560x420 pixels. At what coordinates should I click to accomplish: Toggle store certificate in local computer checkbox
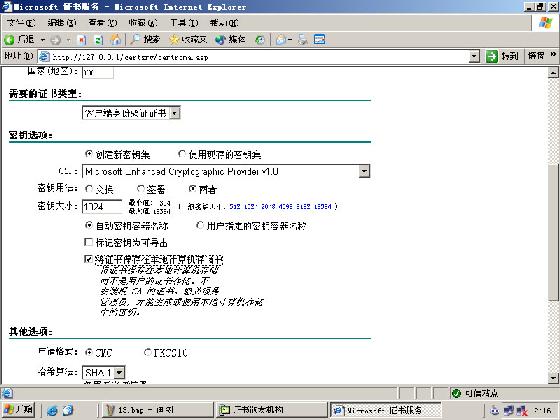click(88, 259)
